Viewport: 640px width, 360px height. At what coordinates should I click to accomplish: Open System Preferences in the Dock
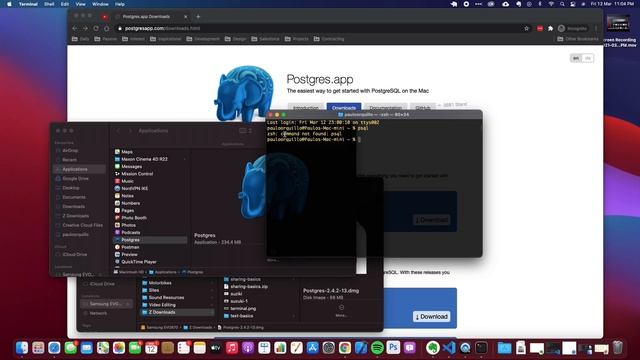[x=329, y=348]
